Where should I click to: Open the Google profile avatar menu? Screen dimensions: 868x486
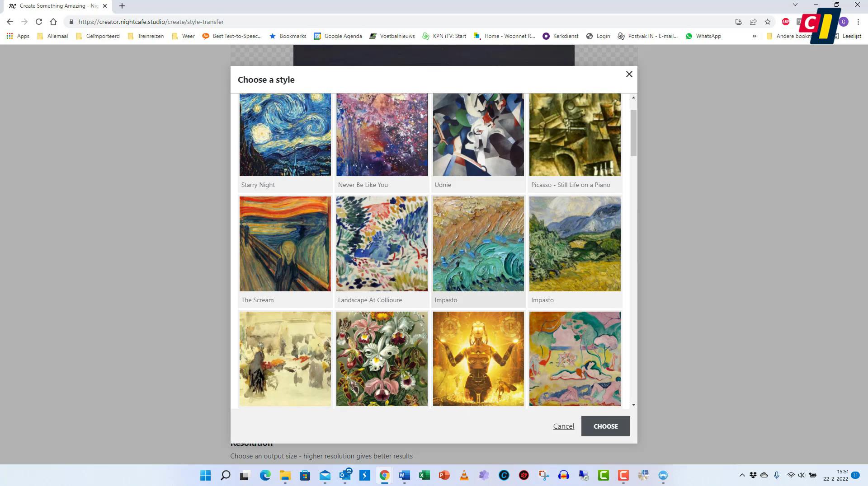point(844,22)
